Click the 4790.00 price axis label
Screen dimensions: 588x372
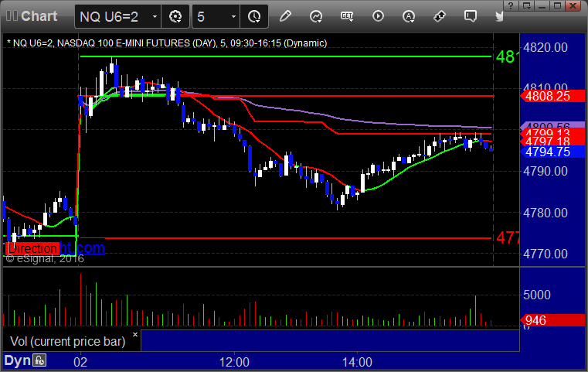546,171
